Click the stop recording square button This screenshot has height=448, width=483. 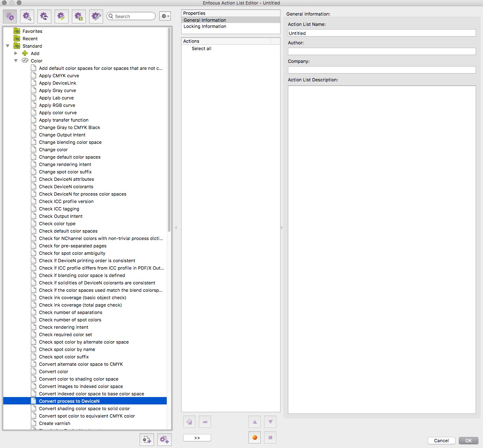click(x=270, y=437)
